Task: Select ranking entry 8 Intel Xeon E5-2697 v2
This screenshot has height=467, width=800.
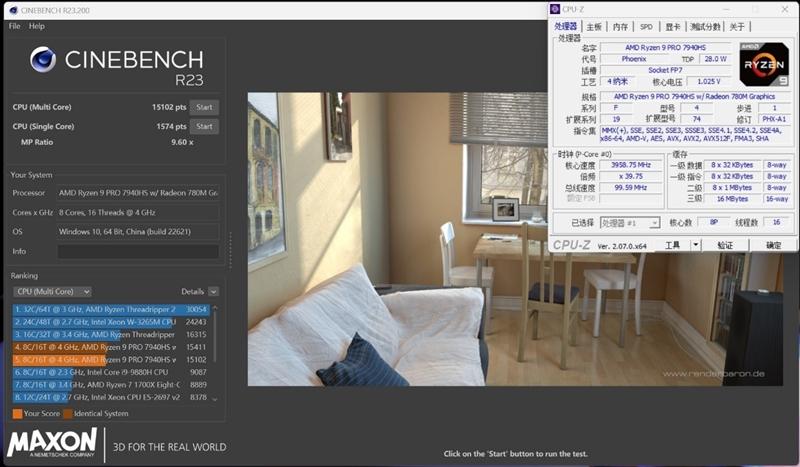Action: pyautogui.click(x=111, y=397)
